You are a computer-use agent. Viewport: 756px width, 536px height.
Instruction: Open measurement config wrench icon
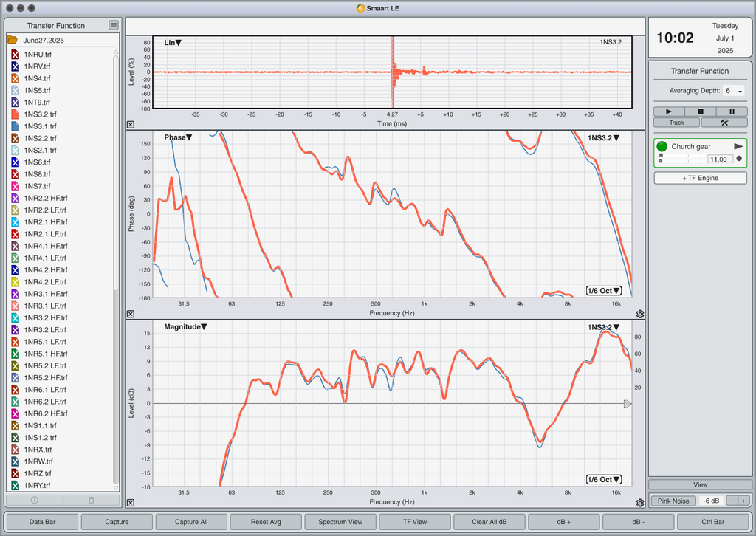click(x=724, y=123)
